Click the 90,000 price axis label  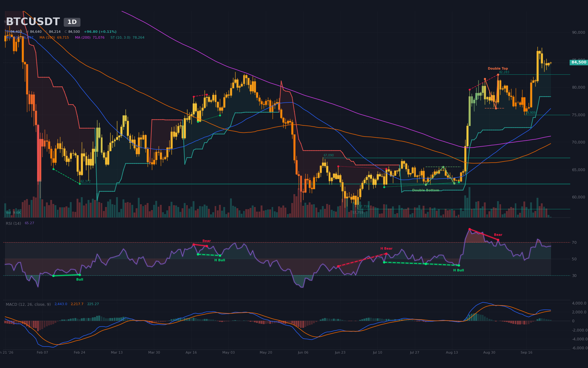578,32
